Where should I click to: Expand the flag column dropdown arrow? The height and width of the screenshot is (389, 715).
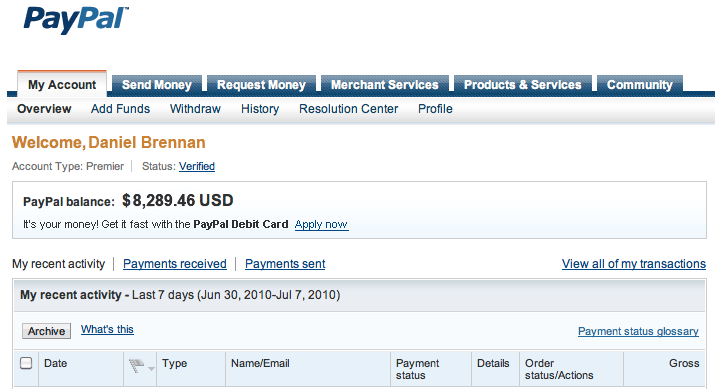[x=151, y=368]
